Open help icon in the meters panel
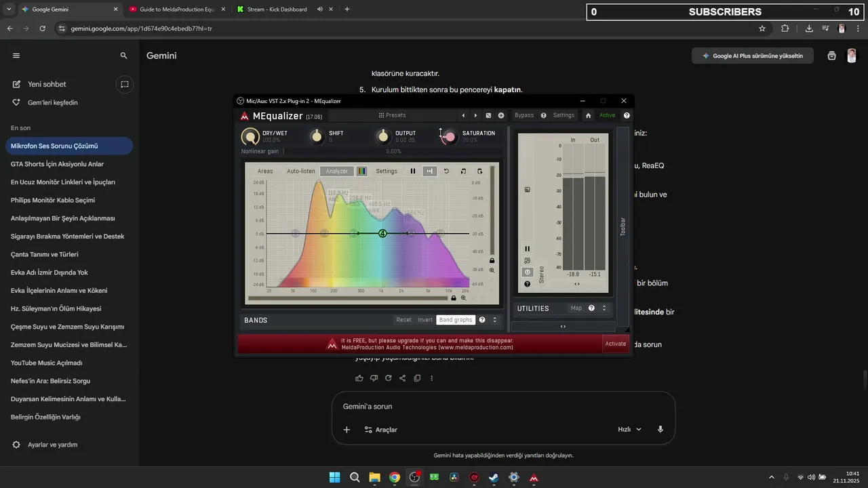 point(528,284)
